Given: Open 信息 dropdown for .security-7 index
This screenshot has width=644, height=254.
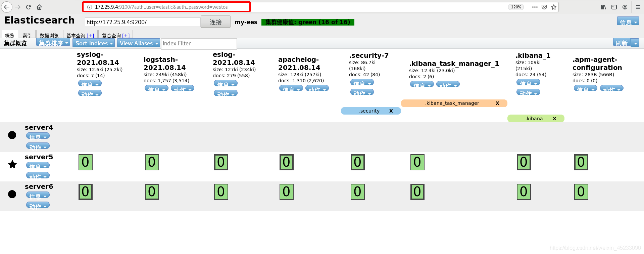Looking at the screenshot, I should point(362,83).
